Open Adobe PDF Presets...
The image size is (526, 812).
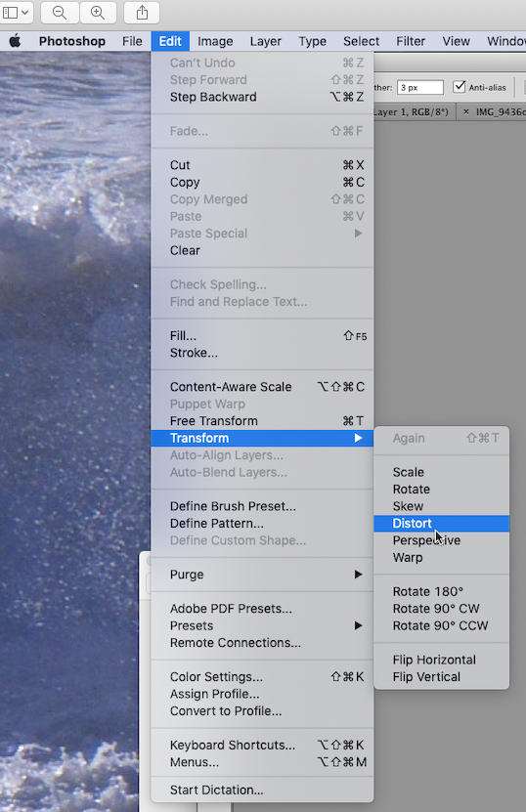point(262,609)
